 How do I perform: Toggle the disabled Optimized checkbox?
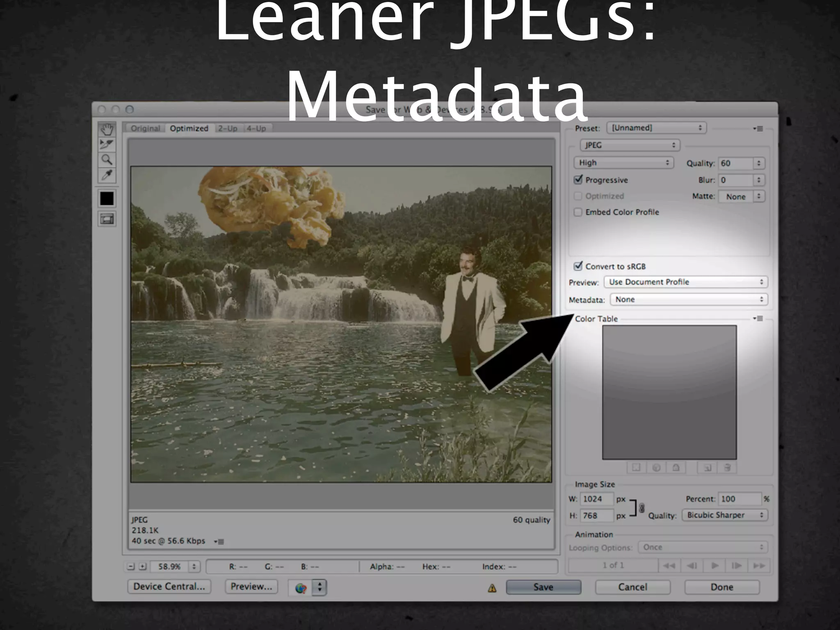click(x=578, y=196)
